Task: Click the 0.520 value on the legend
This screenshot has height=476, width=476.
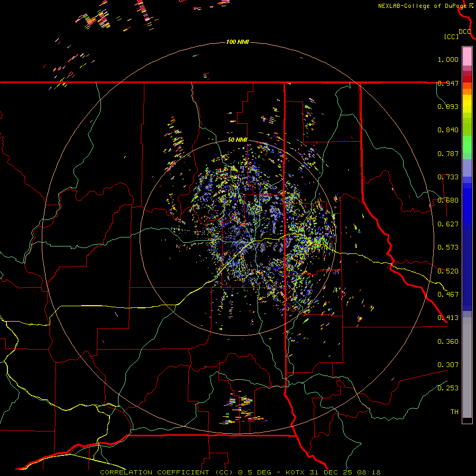Action: pyautogui.click(x=448, y=271)
